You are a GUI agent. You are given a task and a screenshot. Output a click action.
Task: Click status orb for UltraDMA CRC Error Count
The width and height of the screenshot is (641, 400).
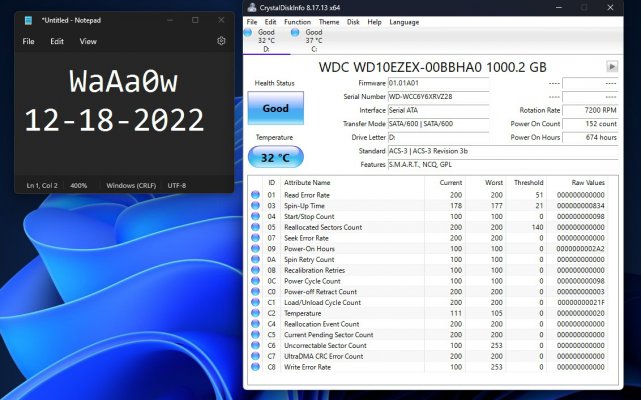point(256,356)
